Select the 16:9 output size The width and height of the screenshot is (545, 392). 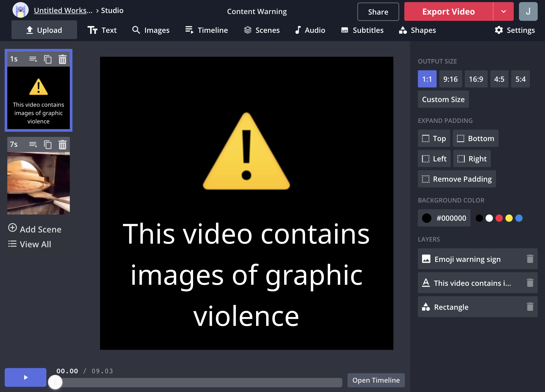tap(476, 79)
